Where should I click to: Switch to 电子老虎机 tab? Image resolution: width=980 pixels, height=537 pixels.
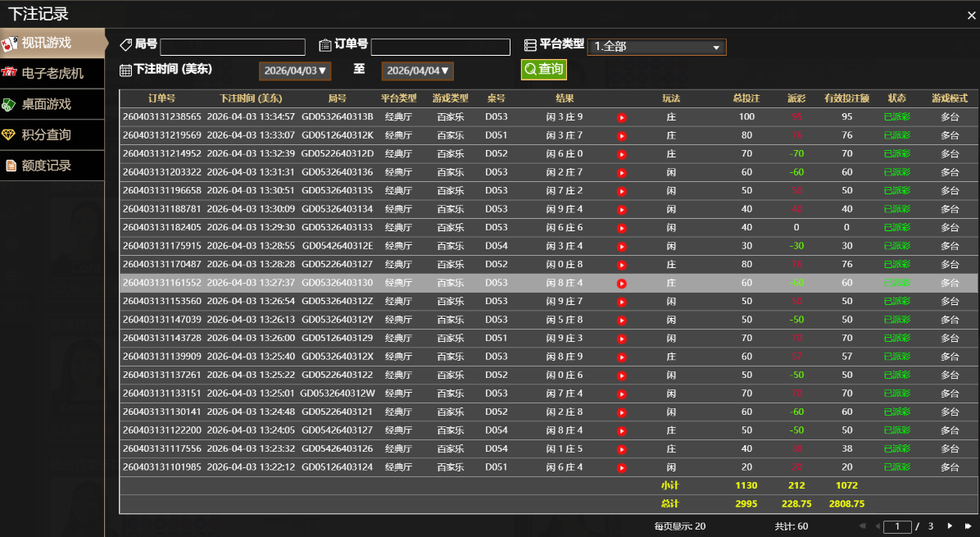pos(52,74)
